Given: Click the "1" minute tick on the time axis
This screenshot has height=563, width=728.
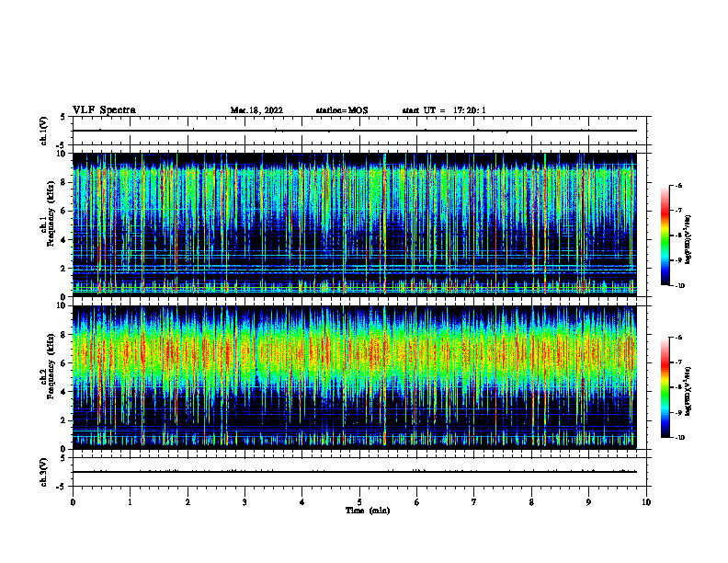Looking at the screenshot, I should click(130, 502).
